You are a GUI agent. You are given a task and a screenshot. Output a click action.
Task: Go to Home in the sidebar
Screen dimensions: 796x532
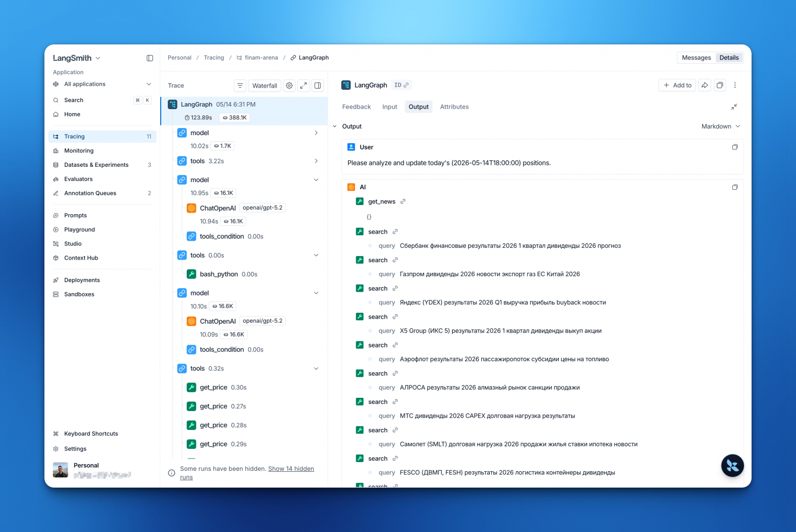pos(102,114)
